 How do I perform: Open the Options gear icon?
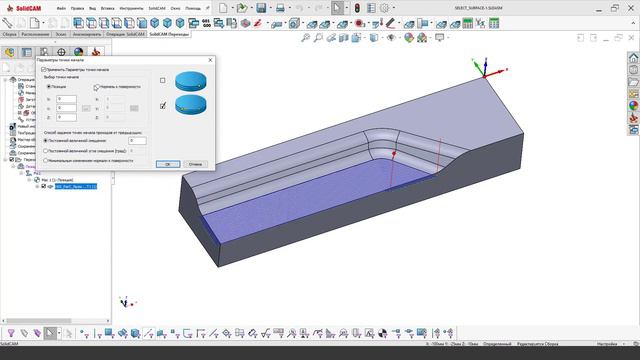tap(384, 8)
